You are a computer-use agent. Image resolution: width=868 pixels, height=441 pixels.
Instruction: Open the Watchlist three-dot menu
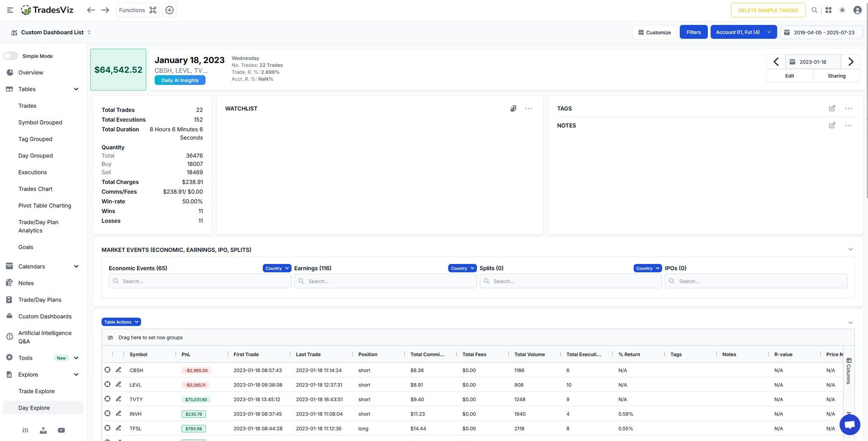click(x=529, y=108)
